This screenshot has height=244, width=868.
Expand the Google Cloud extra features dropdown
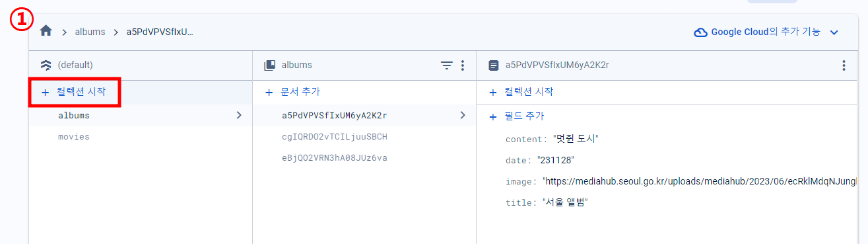tap(834, 32)
